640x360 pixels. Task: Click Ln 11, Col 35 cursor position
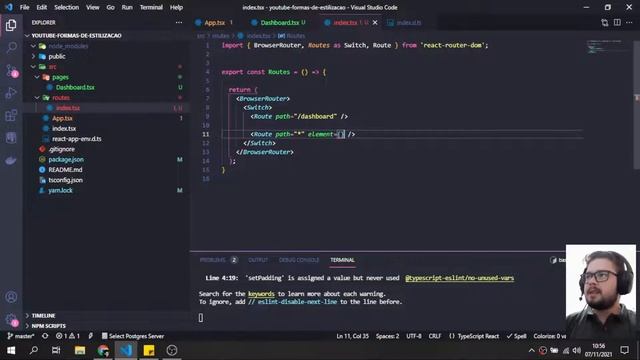352,336
